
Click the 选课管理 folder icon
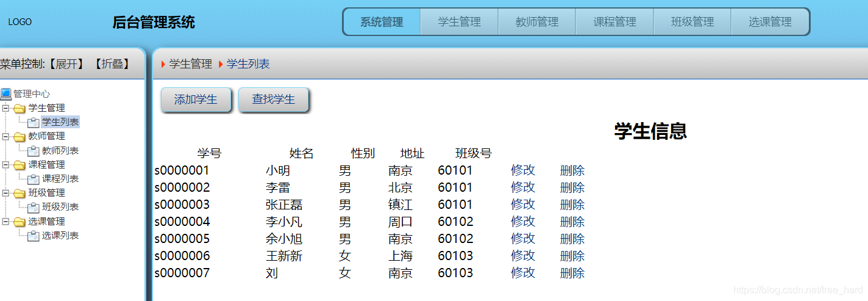(x=20, y=222)
